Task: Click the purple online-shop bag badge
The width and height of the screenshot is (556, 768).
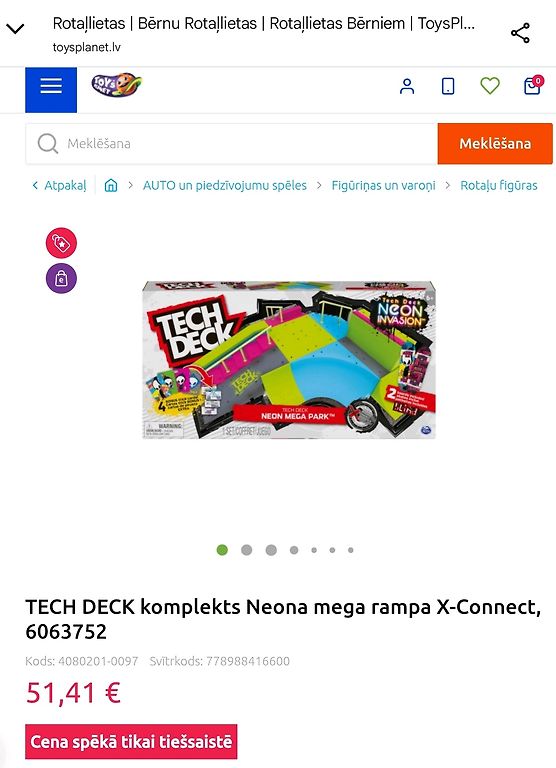Action: tap(61, 279)
